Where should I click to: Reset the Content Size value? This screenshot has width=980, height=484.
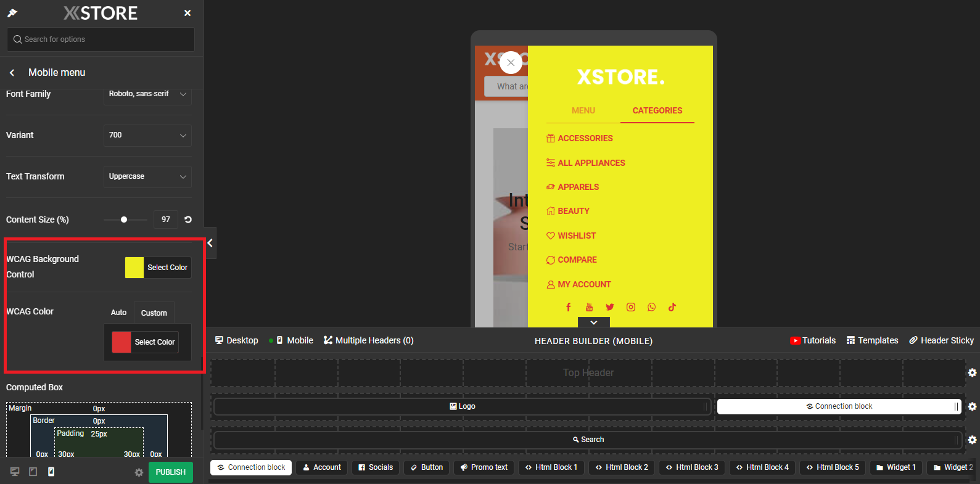[188, 219]
